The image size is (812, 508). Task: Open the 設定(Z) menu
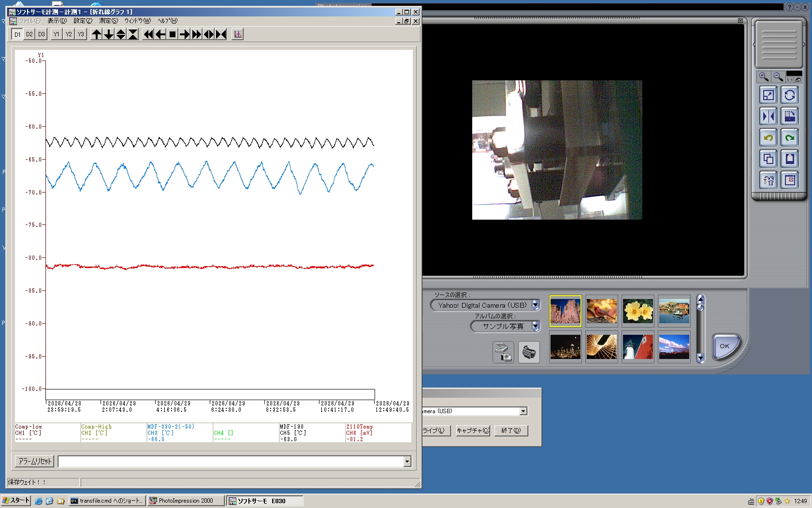83,21
